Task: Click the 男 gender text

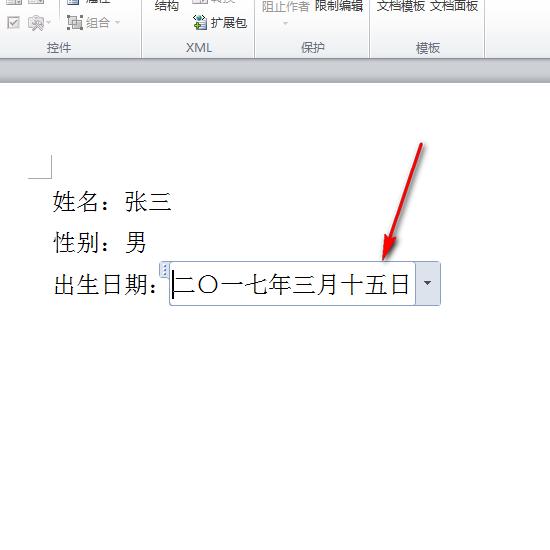Action: point(136,242)
